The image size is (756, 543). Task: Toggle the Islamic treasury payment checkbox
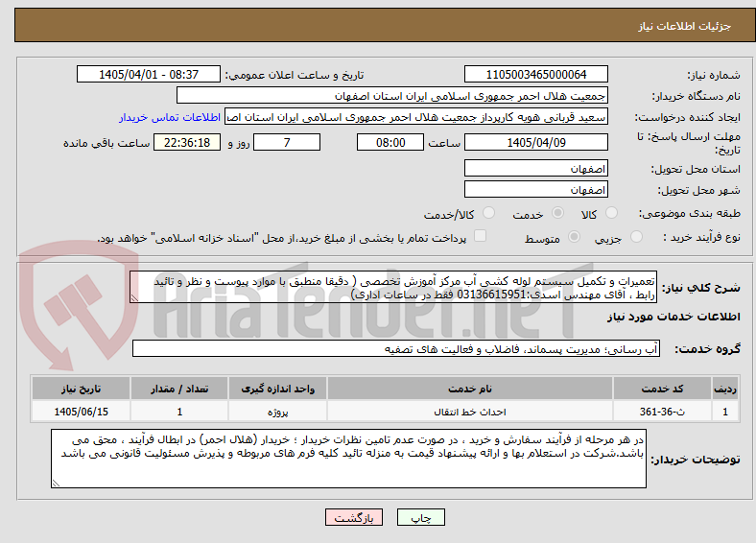click(x=481, y=236)
